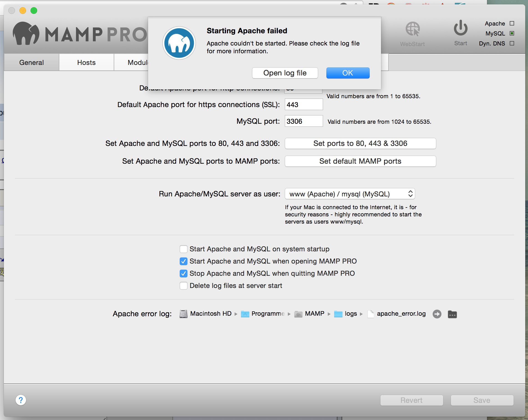Image resolution: width=528 pixels, height=420 pixels.
Task: Uncheck Start Apache and MySQL when opening MAMP PRO
Action: 183,261
